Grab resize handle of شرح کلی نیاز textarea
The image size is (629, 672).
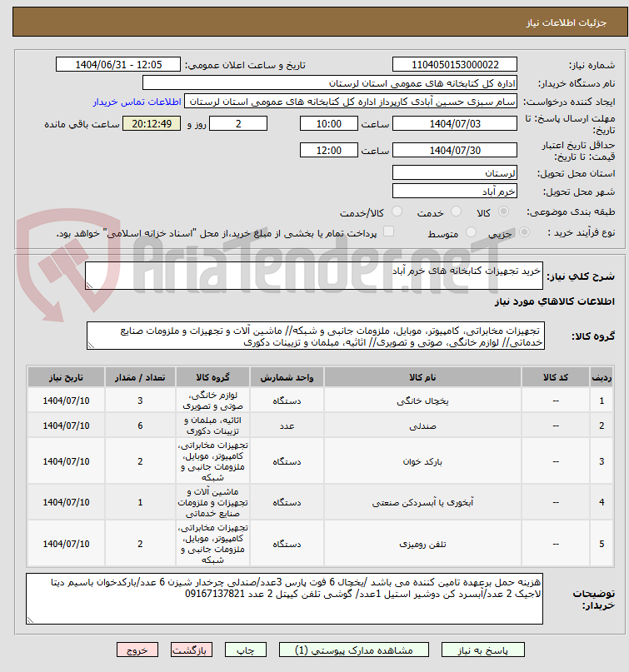coord(89,286)
